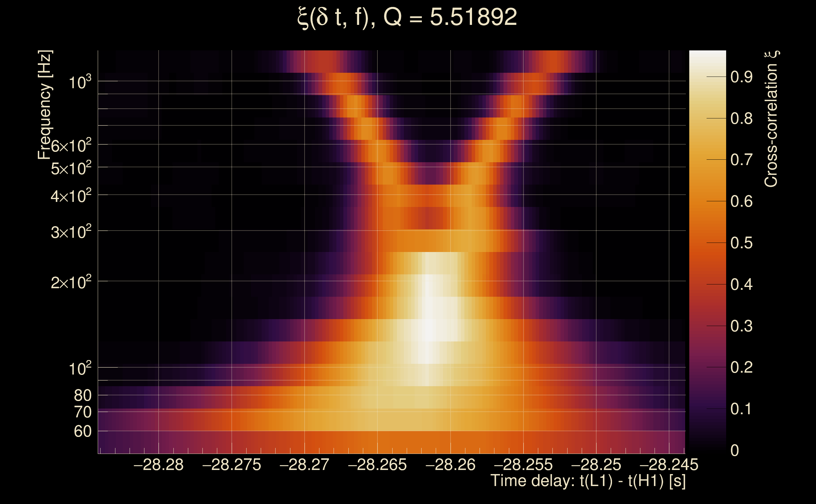Viewport: 816px width, 504px height.
Task: Click the 0.9 tick label on the colorbar
Action: click(741, 77)
